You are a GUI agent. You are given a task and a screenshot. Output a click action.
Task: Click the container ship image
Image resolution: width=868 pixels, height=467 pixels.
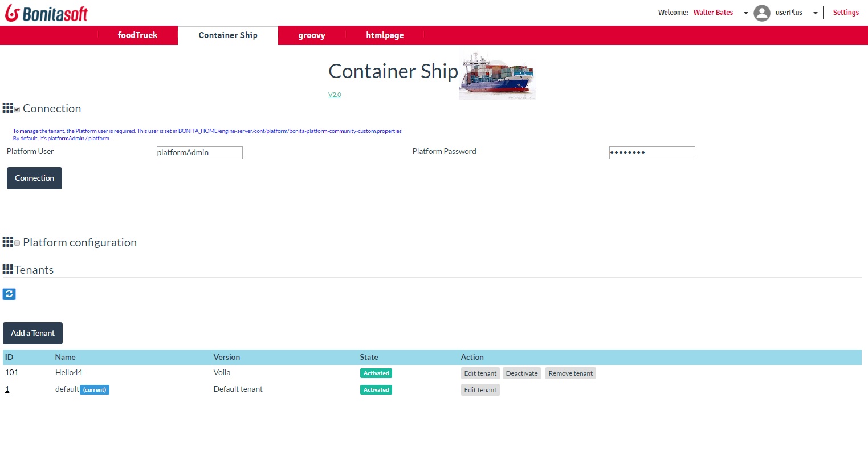pyautogui.click(x=497, y=76)
